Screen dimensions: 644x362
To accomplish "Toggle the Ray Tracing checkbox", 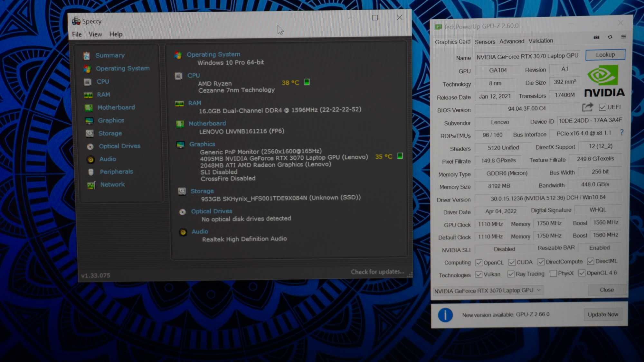I will 511,274.
